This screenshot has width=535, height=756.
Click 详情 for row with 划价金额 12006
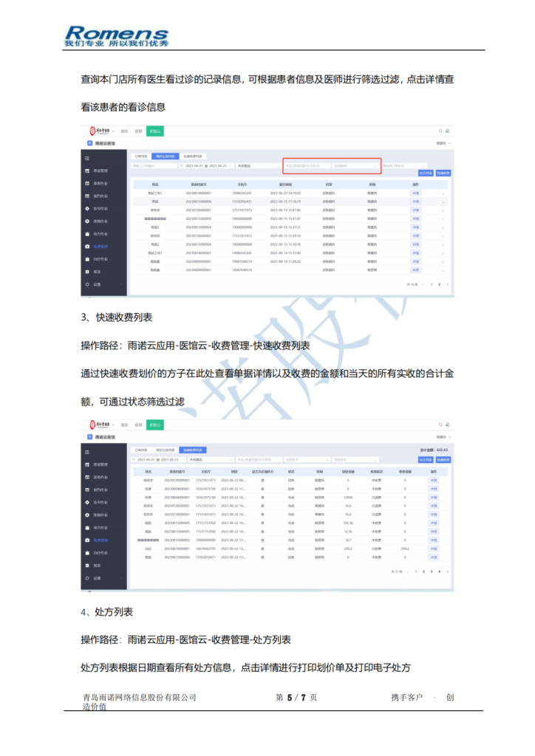434,498
